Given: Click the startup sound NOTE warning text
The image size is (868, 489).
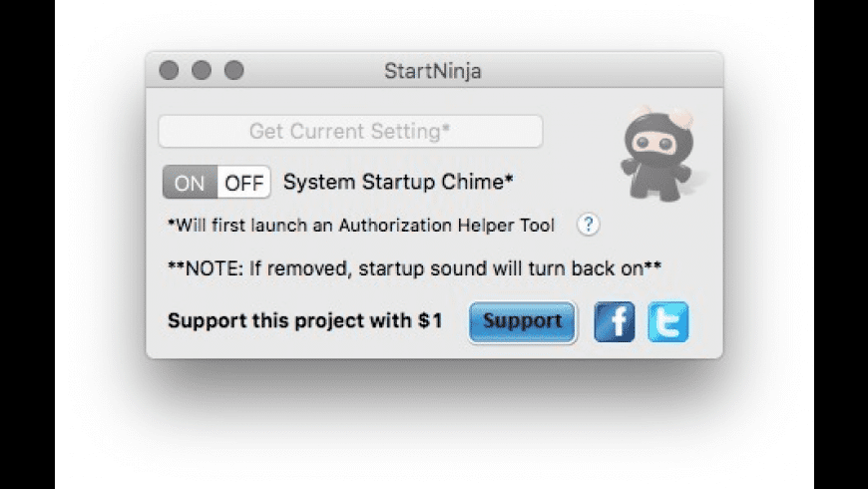Looking at the screenshot, I should click(415, 268).
